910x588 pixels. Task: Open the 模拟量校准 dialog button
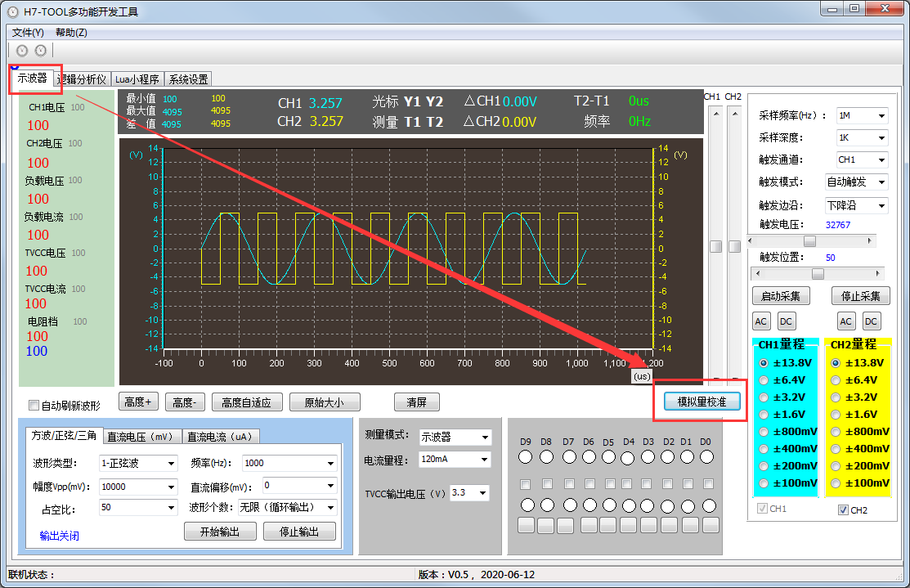pos(702,401)
